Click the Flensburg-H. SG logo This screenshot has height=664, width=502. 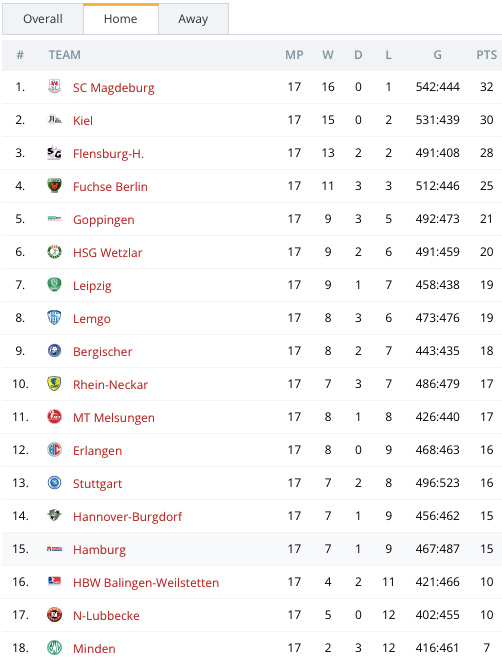pyautogui.click(x=54, y=153)
